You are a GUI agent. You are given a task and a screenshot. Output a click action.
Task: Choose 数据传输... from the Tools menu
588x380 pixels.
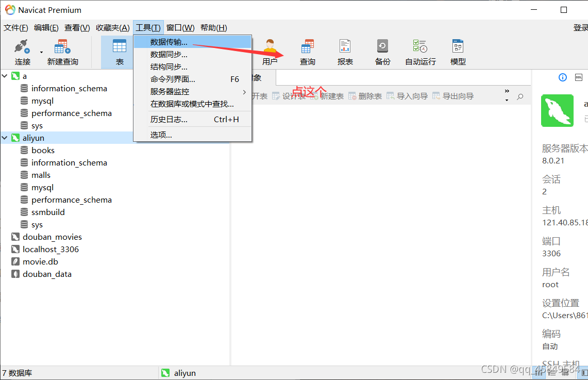tap(192, 42)
